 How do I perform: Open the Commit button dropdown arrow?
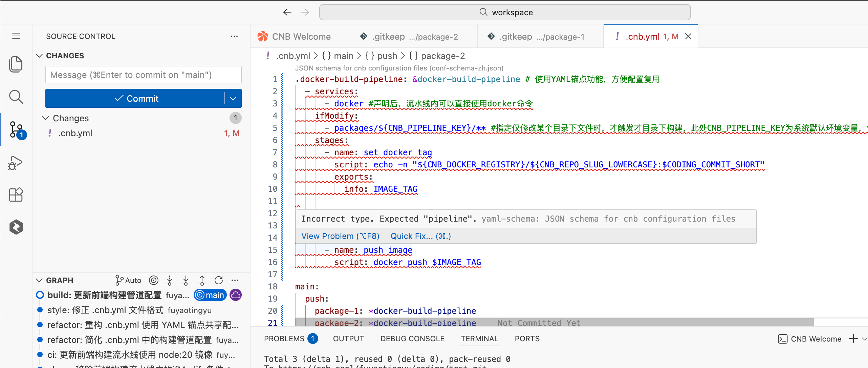233,98
